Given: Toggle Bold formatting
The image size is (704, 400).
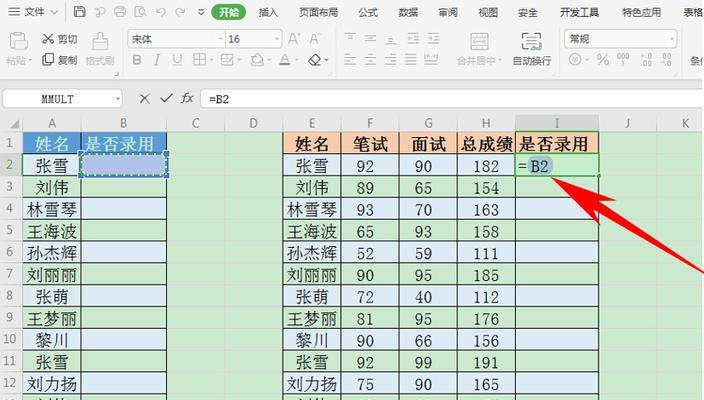Looking at the screenshot, I should point(137,60).
